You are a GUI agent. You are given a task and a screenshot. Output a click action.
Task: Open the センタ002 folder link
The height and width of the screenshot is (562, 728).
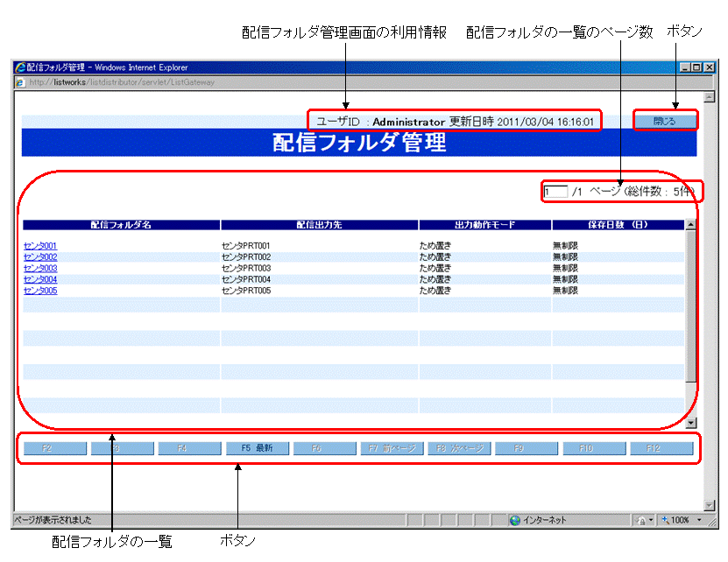40,257
